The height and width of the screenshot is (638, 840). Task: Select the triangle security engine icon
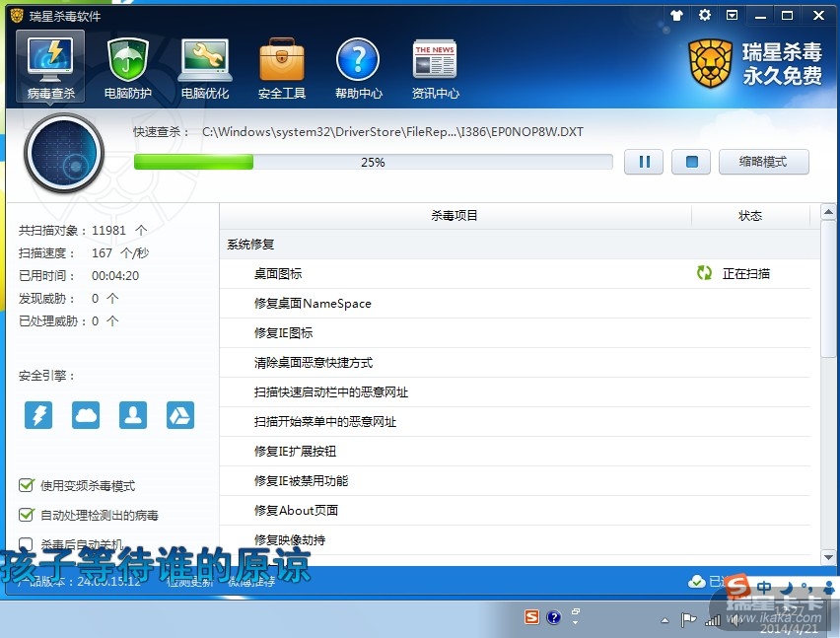[180, 415]
